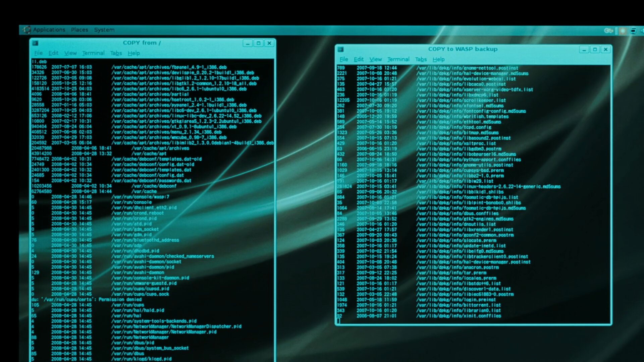Open the Places menu
The image size is (644, 362).
[x=79, y=30]
